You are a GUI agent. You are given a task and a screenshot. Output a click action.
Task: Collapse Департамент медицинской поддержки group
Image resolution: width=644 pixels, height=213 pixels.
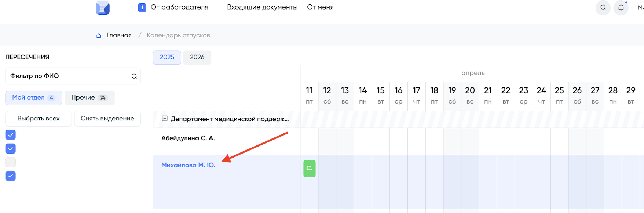pos(165,119)
